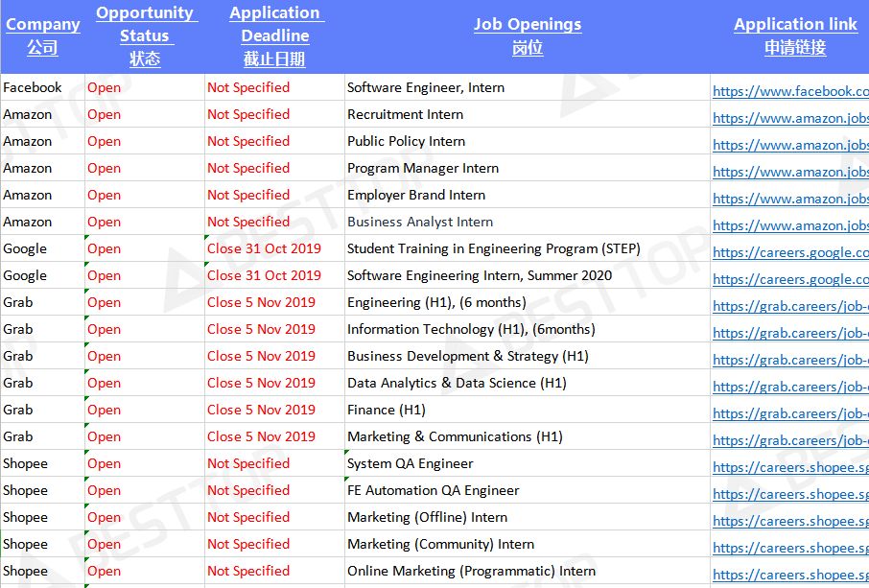This screenshot has height=588, width=869.
Task: Select deadline cell for Google Software Engineering Intern row
Action: click(274, 275)
